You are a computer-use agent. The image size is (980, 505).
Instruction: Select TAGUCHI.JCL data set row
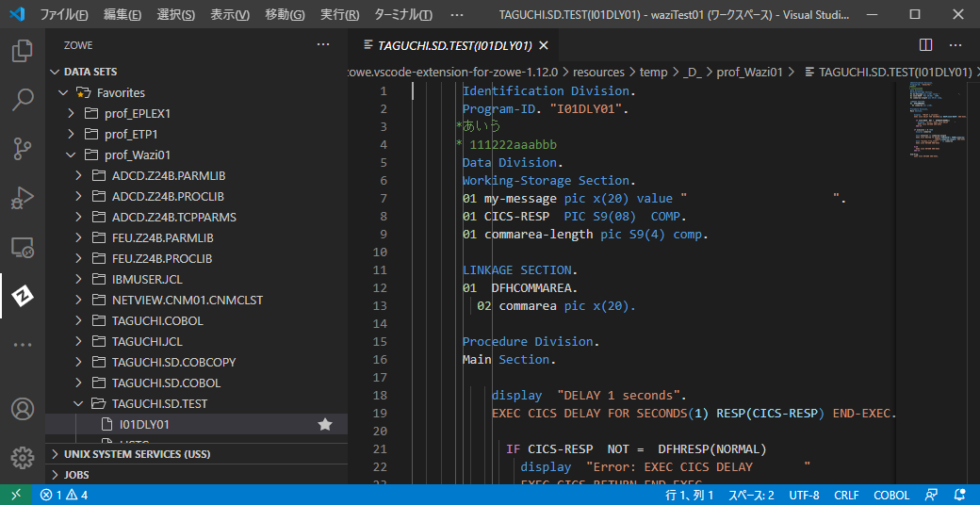[x=196, y=341]
